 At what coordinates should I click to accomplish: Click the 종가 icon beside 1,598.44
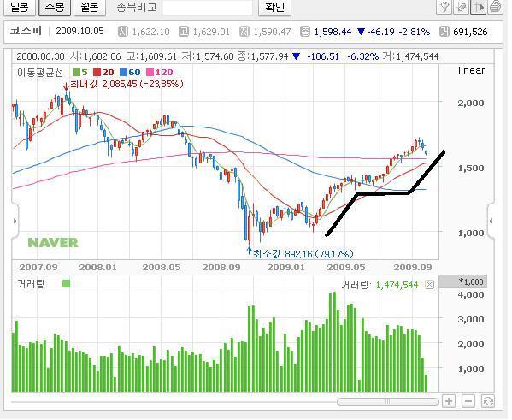[x=305, y=32]
